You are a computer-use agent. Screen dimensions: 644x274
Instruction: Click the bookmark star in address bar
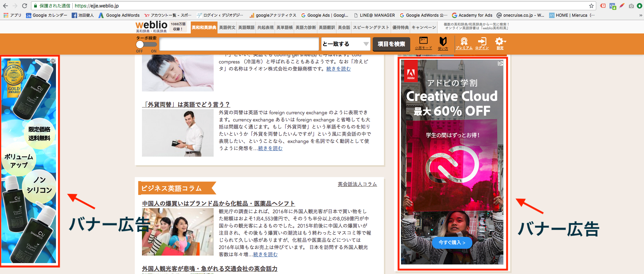coord(591,6)
